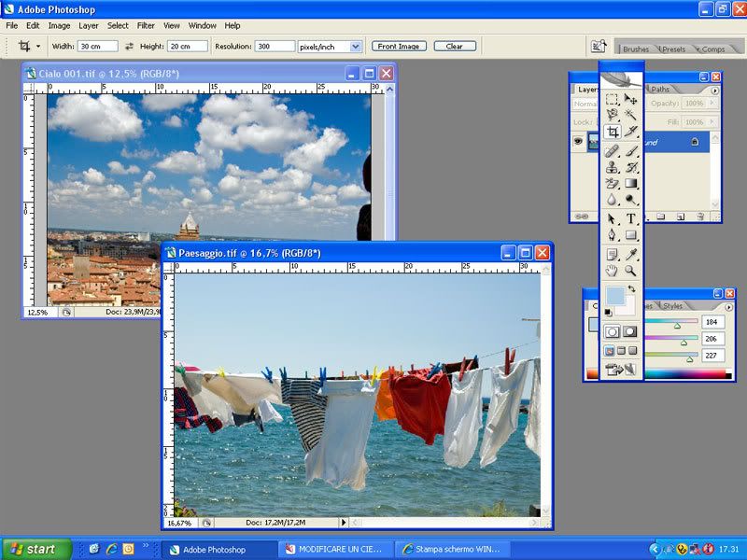This screenshot has height=560, width=747.
Task: Open the Crop tool preset picker
Action: [x=38, y=46]
